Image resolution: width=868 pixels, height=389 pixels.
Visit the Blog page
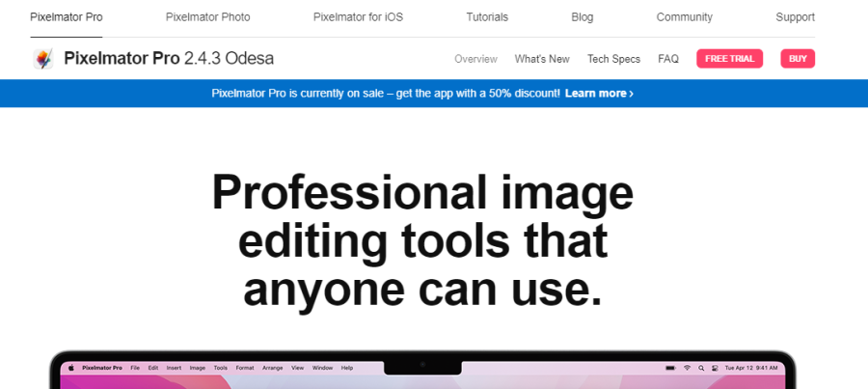click(583, 17)
